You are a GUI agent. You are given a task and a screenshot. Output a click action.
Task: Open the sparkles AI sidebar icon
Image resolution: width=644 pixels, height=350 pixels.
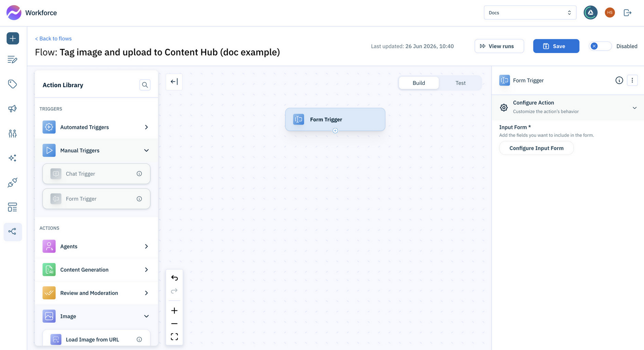pos(13,158)
